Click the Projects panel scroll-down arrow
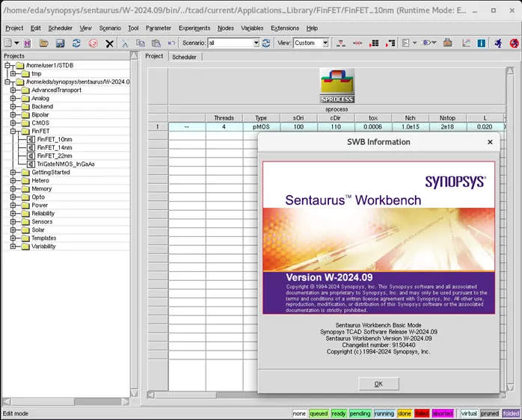522x420 pixels. pos(134,393)
